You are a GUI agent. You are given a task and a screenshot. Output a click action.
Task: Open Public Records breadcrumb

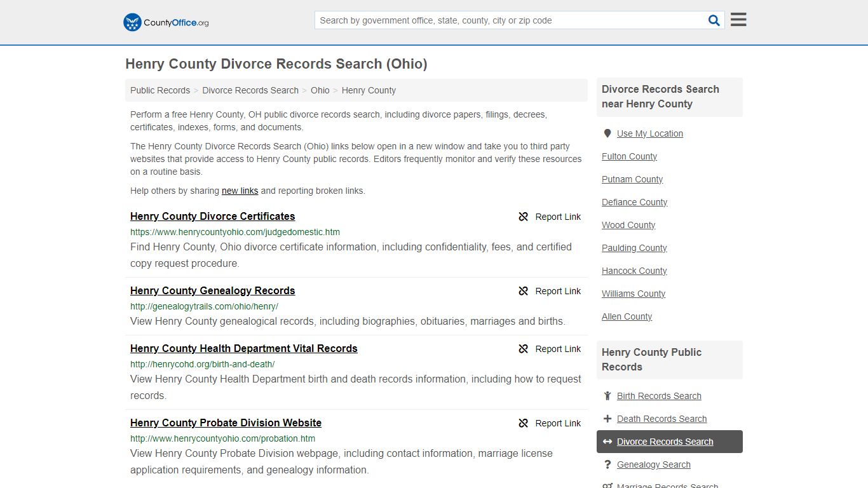point(160,90)
